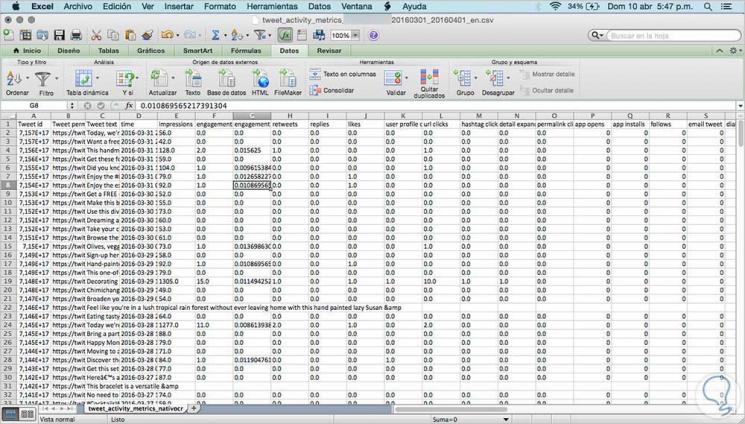745x424 pixels.
Task: Click the new workbook icon in toolbar
Action: pyautogui.click(x=9, y=35)
